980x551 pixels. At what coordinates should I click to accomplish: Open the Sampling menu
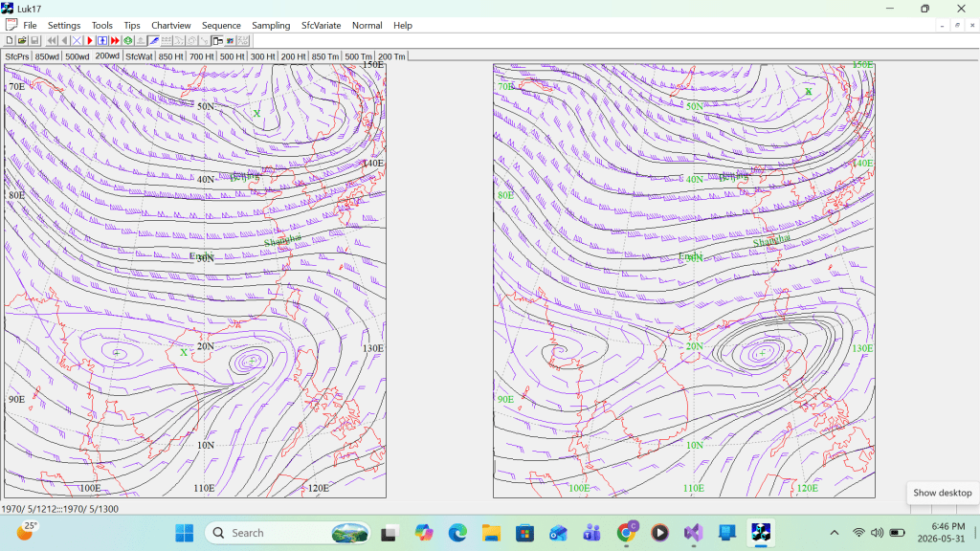tap(271, 26)
